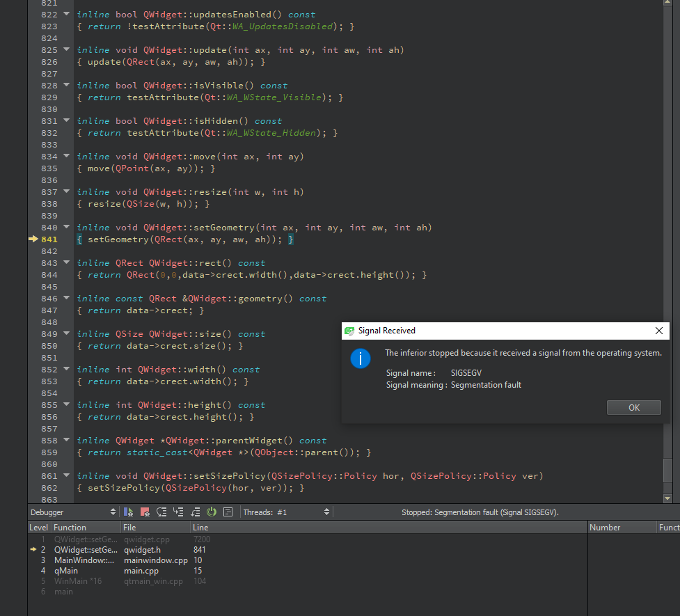680x616 pixels.
Task: Click WA_UpdatesDisabled in line 823
Action: point(283,26)
